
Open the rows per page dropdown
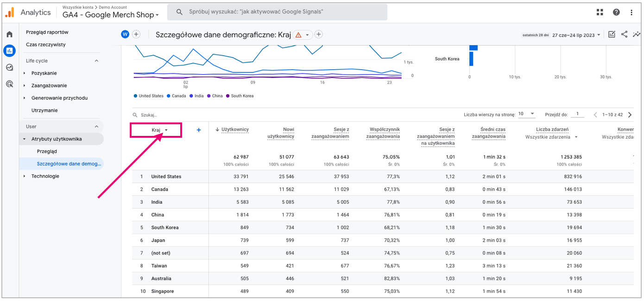click(x=526, y=114)
